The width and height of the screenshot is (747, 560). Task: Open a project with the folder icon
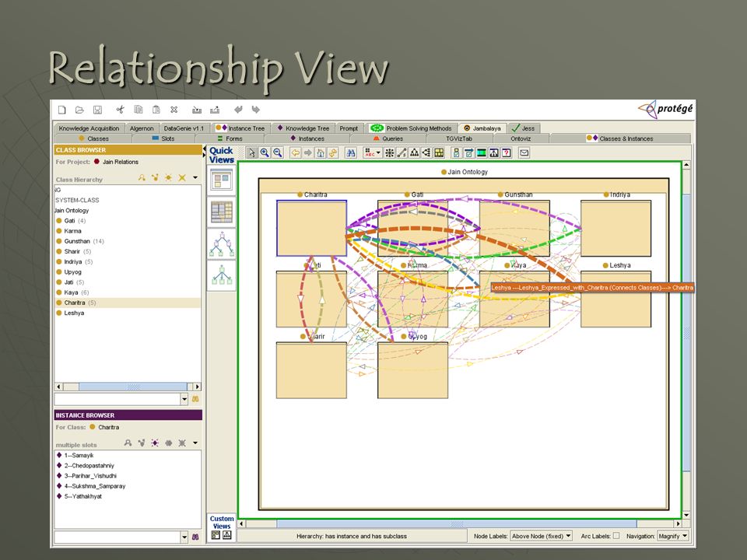(79, 110)
